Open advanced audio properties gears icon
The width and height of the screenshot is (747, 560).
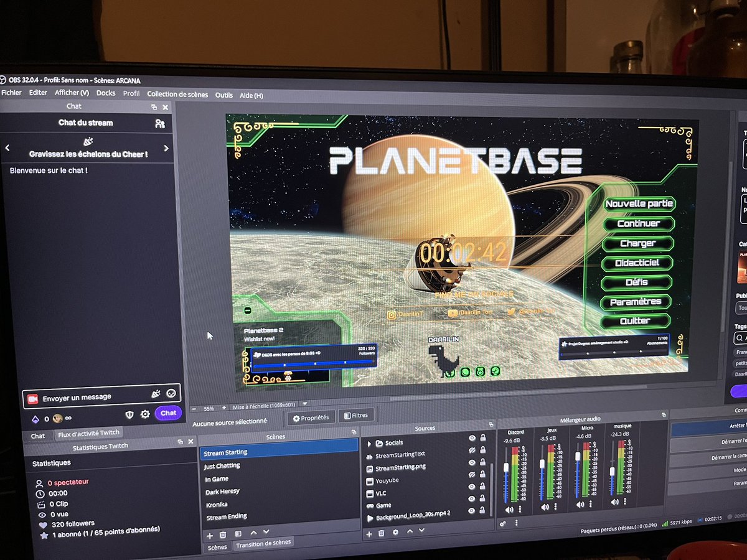coord(503,524)
